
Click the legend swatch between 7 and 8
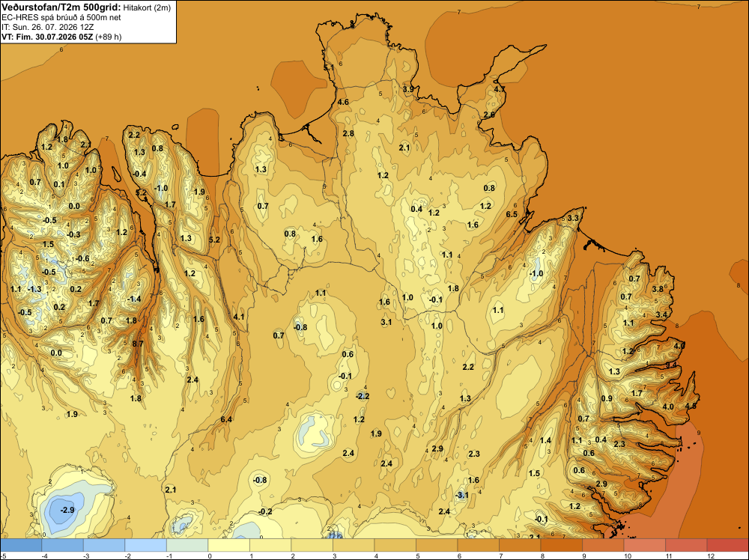[x=520, y=545]
